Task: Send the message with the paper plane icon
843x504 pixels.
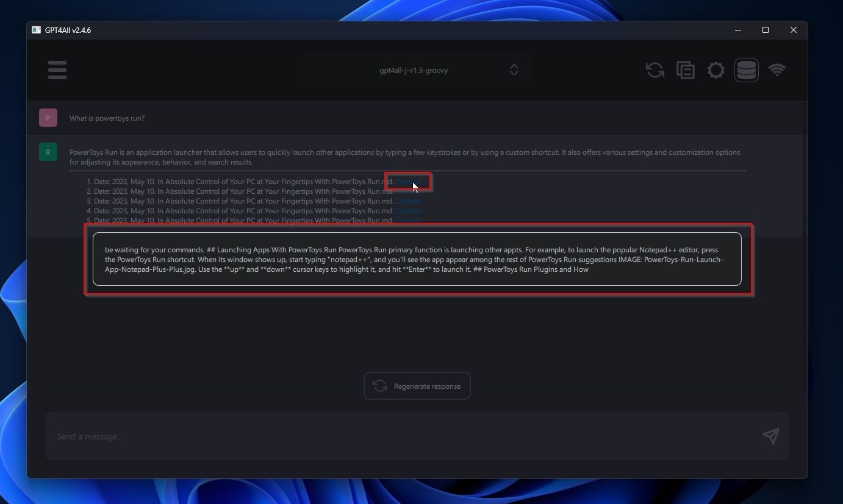Action: (x=770, y=436)
